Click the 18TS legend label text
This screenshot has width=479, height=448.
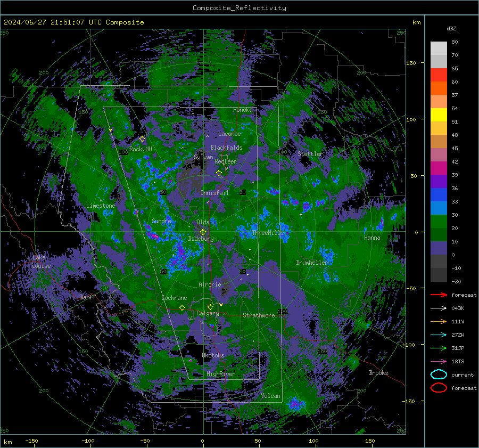(x=458, y=362)
